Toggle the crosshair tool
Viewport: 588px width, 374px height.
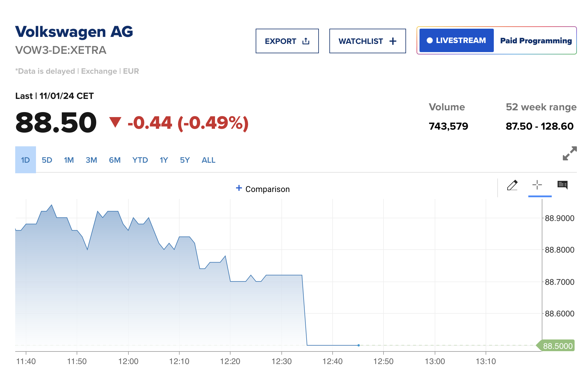pos(537,185)
